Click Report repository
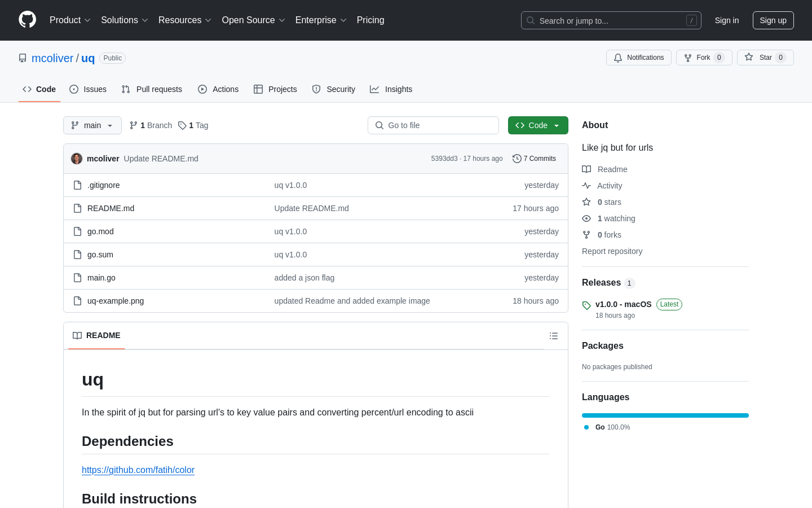The height and width of the screenshot is (508, 812). [x=612, y=251]
